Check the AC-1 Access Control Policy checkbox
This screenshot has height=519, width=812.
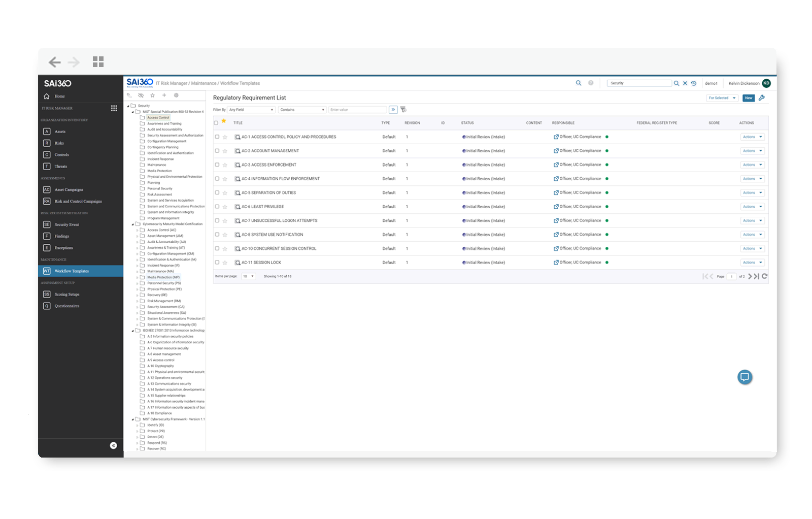pos(217,137)
